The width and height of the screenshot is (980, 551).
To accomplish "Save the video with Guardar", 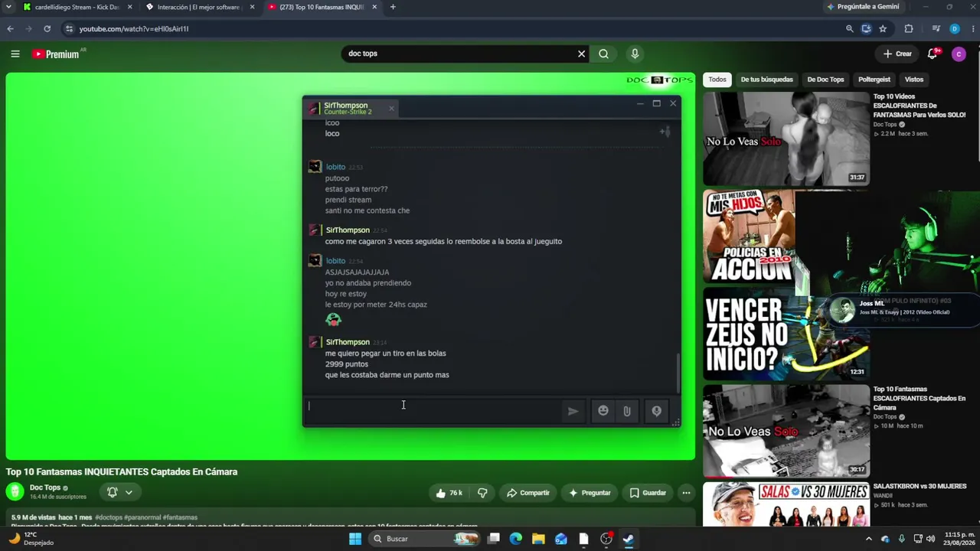I will [648, 493].
